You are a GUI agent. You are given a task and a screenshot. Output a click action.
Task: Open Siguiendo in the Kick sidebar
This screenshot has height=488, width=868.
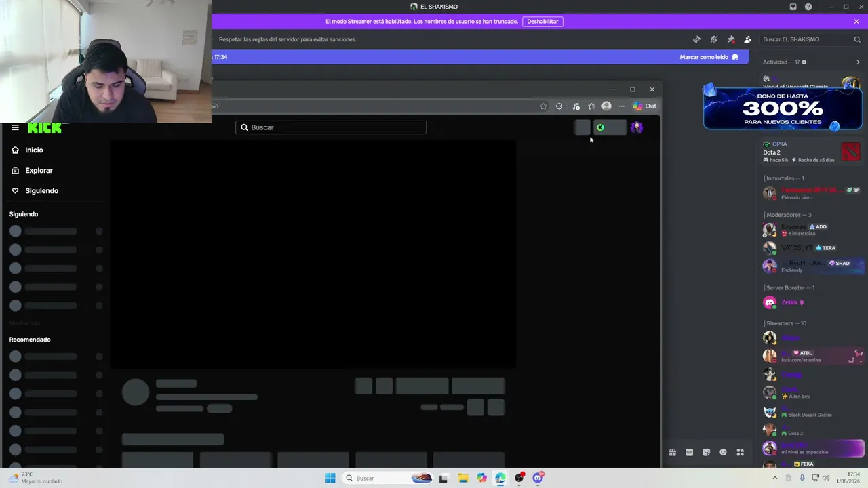pyautogui.click(x=41, y=190)
